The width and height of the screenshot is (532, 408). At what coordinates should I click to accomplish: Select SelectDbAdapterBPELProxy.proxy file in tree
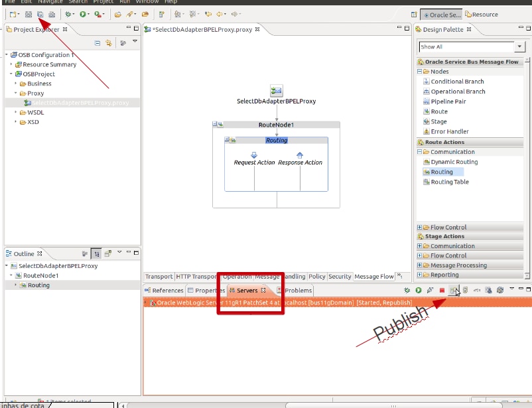(76, 103)
